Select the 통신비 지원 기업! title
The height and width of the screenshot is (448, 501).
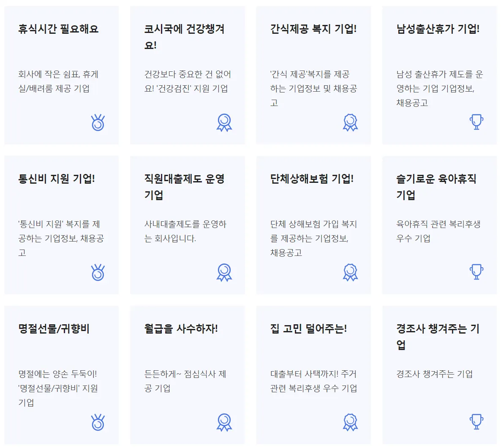point(57,179)
